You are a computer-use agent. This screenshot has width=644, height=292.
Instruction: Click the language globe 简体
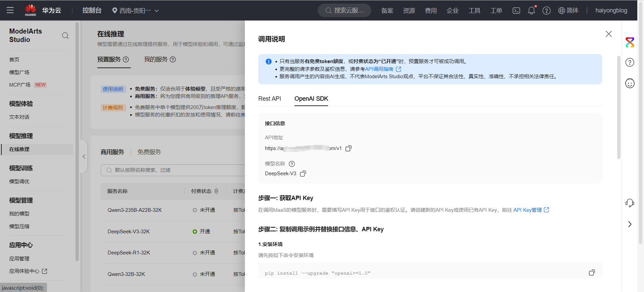[x=568, y=10]
